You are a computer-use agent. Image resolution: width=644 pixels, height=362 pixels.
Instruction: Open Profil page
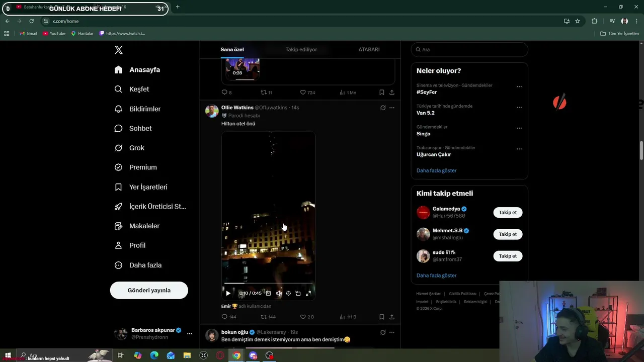pyautogui.click(x=130, y=245)
